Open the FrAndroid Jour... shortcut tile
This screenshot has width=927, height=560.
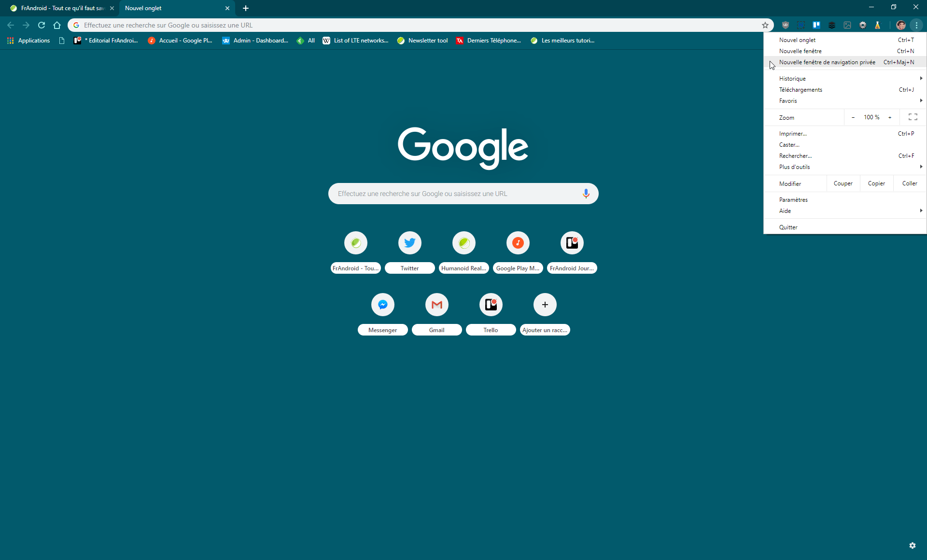[572, 252]
